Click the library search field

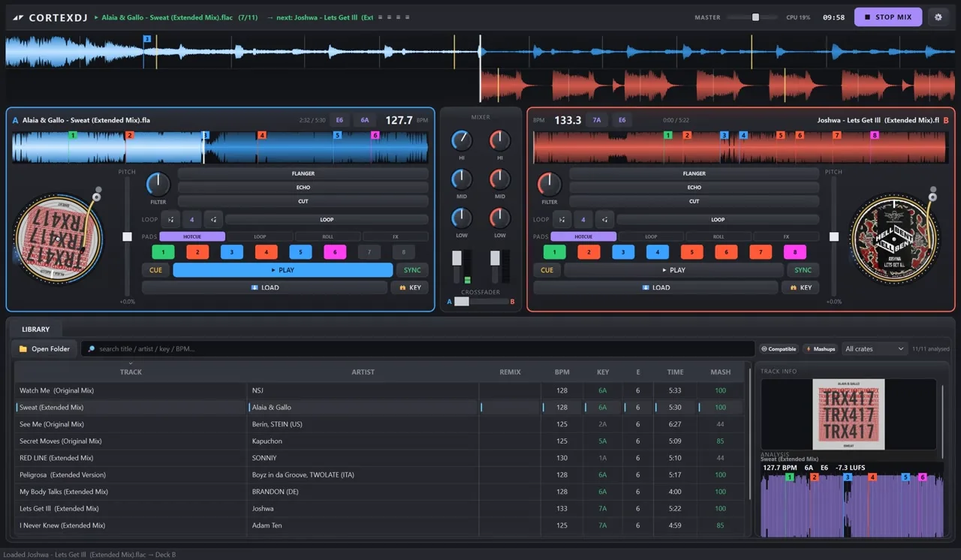click(418, 349)
